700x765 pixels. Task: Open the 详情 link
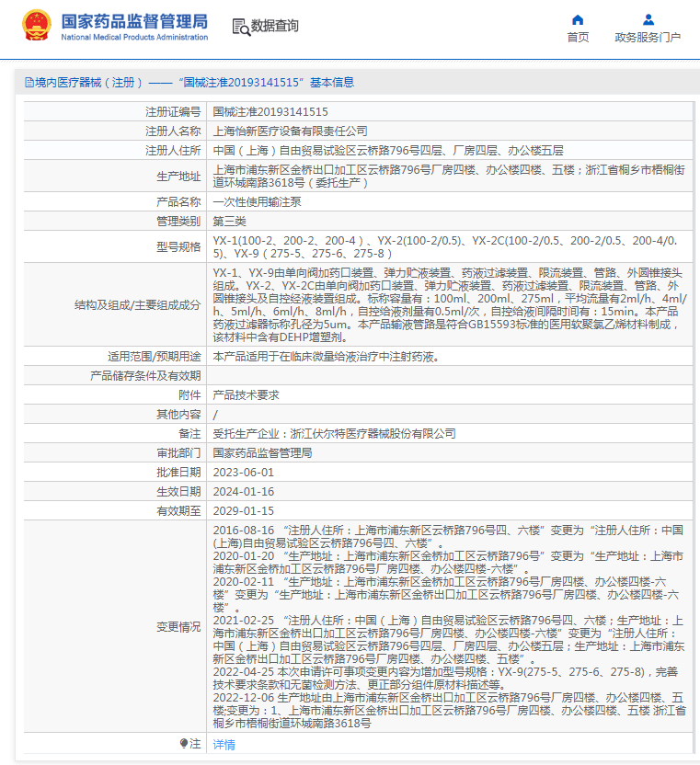click(x=224, y=744)
